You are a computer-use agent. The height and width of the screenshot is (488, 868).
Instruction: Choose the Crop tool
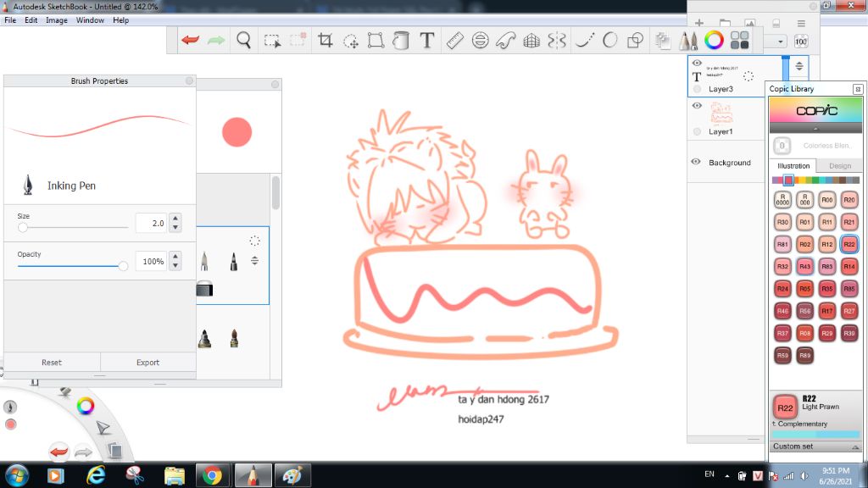[325, 40]
